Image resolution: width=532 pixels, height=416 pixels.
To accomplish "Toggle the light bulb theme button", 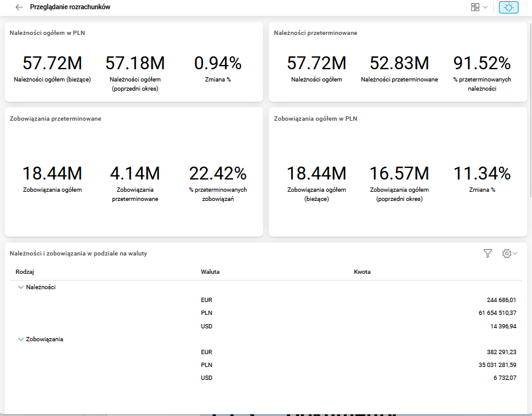I will tap(508, 7).
